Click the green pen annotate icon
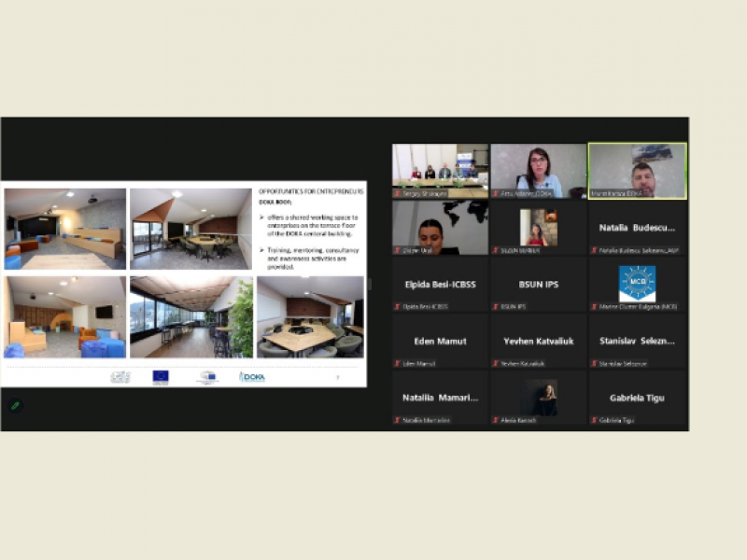Screen dimensions: 747x560 (x=14, y=405)
